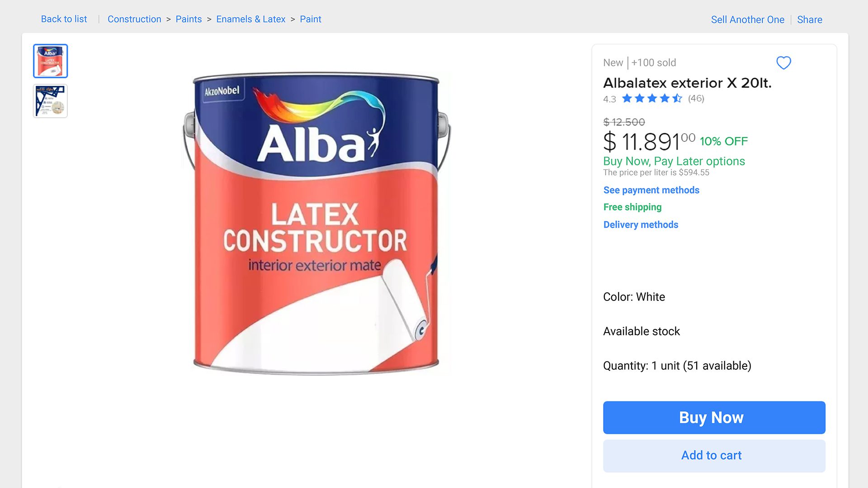Screen dimensions: 868x488
Task: Open Delivery methods details
Action: click(x=641, y=225)
